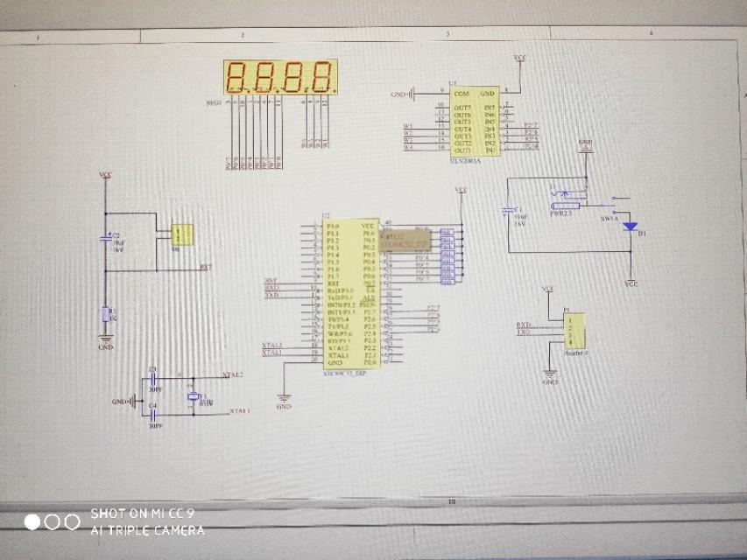Click the VCC port below diode D1
This screenshot has height=560, width=747.
[x=631, y=283]
